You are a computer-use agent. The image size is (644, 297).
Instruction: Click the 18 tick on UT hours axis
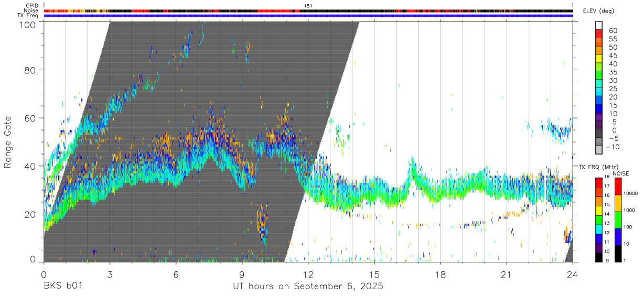click(441, 274)
